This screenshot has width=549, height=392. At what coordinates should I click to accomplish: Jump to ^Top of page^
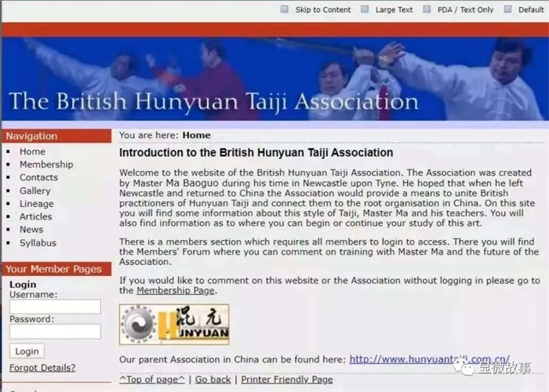click(x=152, y=379)
